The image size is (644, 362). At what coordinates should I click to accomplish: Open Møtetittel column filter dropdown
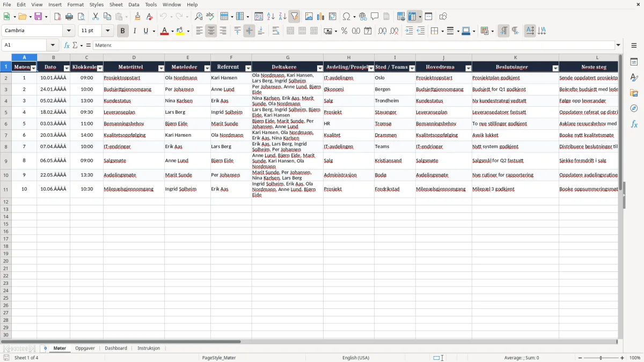coord(161,68)
